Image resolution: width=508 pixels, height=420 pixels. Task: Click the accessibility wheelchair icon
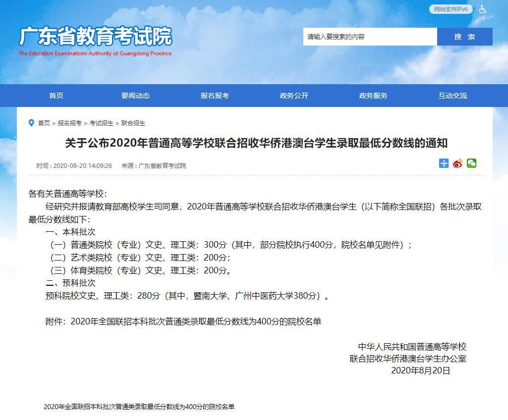[483, 9]
